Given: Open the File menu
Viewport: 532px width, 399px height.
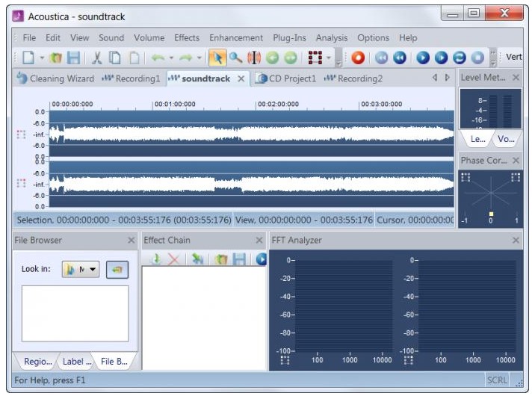Looking at the screenshot, I should [29, 37].
